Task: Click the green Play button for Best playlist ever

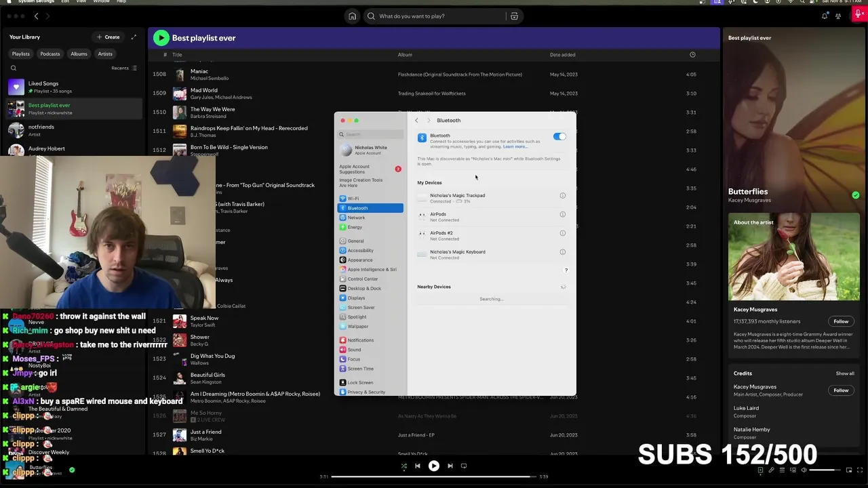Action: [x=161, y=38]
